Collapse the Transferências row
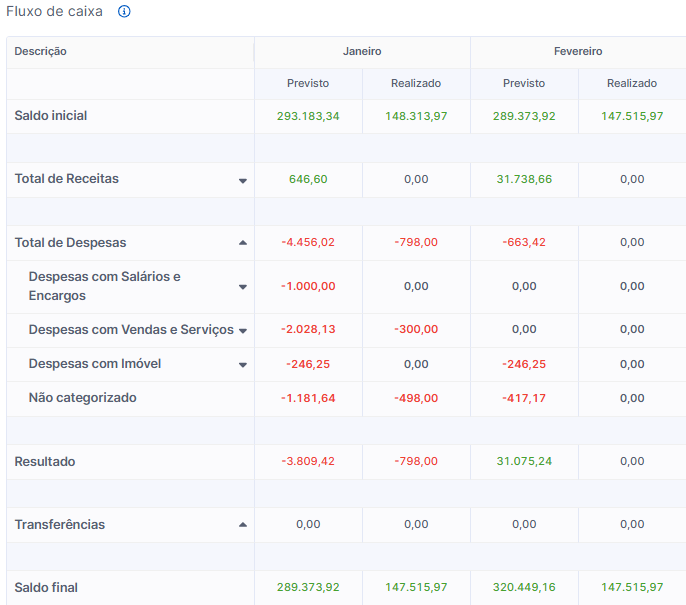The width and height of the screenshot is (686, 605). coord(243,525)
